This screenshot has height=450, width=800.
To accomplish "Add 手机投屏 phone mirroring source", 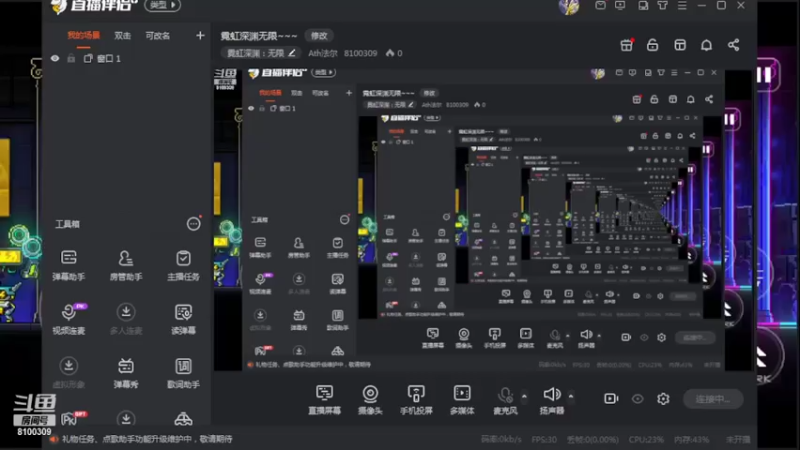I will [416, 399].
